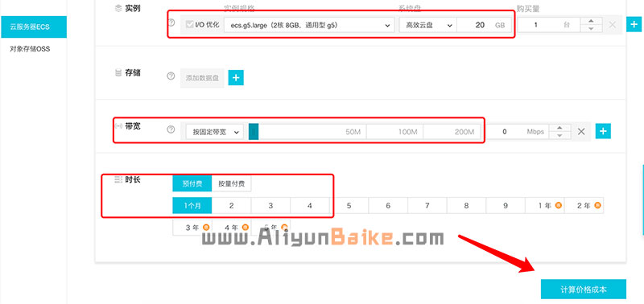644x304 pixels.
Task: Click the help icon beside 带宽
Action: (171, 129)
